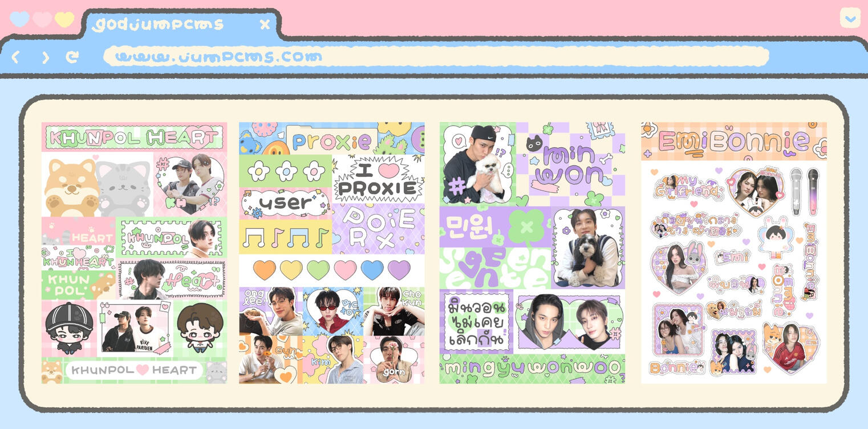Select the black cat icon on the min won sheet
This screenshot has height=429, width=868.
[x=534, y=143]
